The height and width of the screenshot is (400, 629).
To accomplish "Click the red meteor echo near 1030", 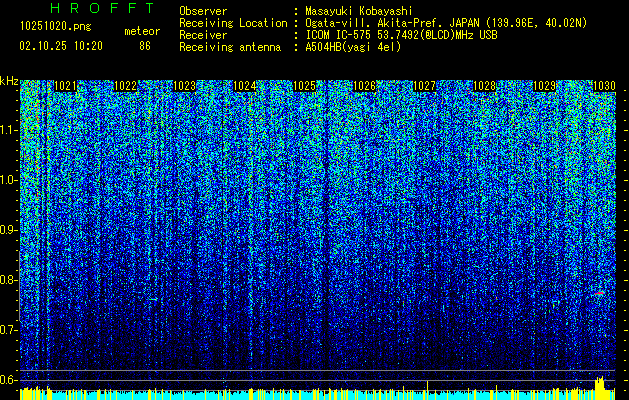I will (x=599, y=294).
